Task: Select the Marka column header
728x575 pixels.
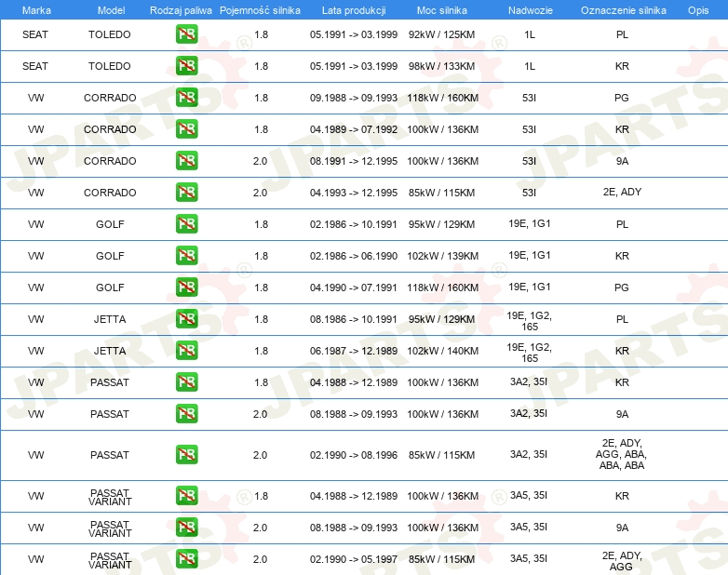Action: 36,10
